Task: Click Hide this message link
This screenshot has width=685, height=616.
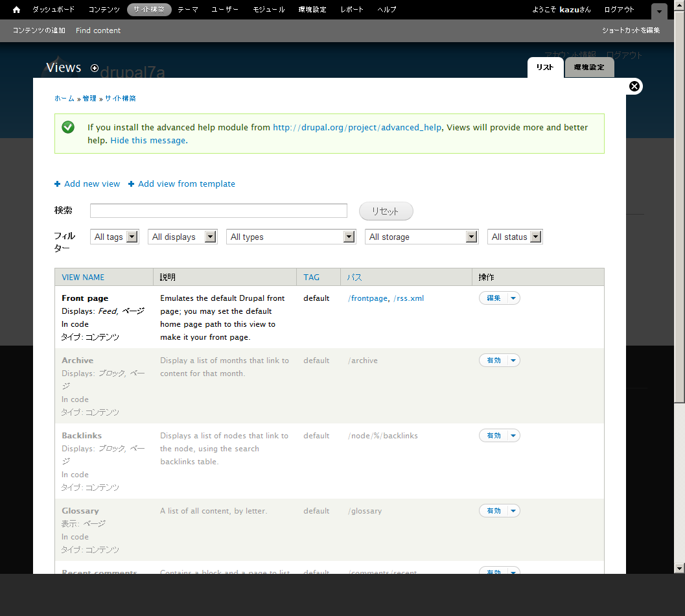Action: (149, 140)
